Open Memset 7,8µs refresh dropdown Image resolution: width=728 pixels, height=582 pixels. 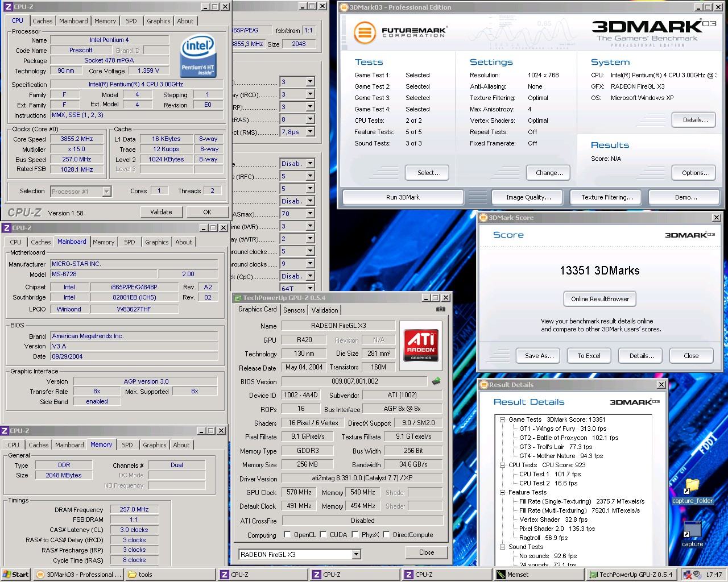[310, 132]
